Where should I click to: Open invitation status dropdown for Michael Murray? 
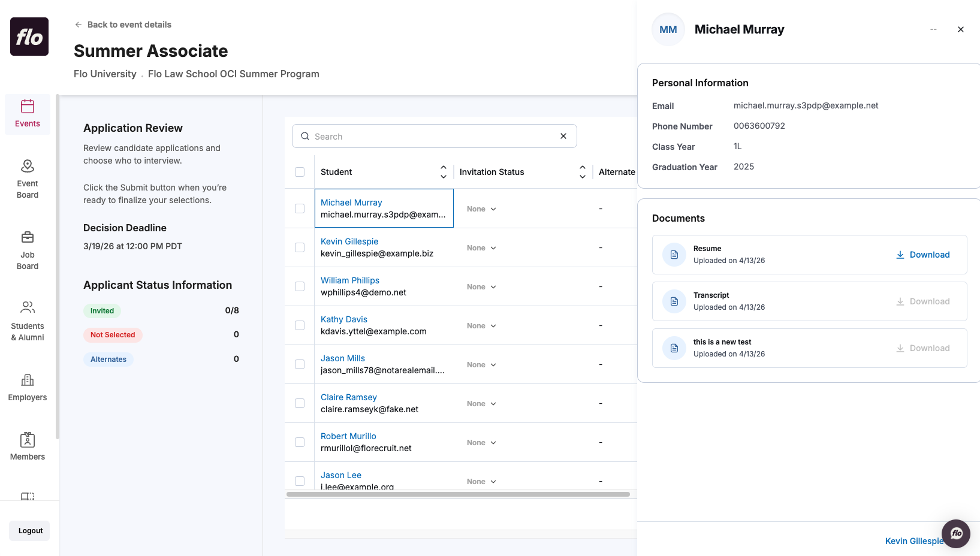[481, 209]
